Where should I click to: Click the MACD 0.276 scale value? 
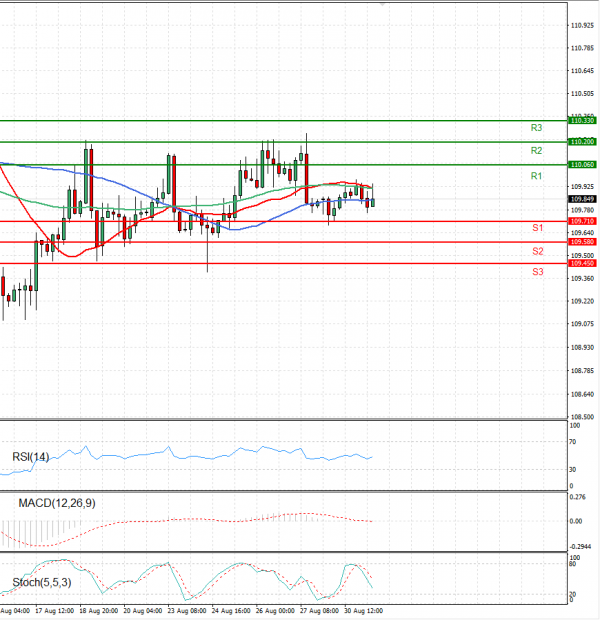pos(577,497)
